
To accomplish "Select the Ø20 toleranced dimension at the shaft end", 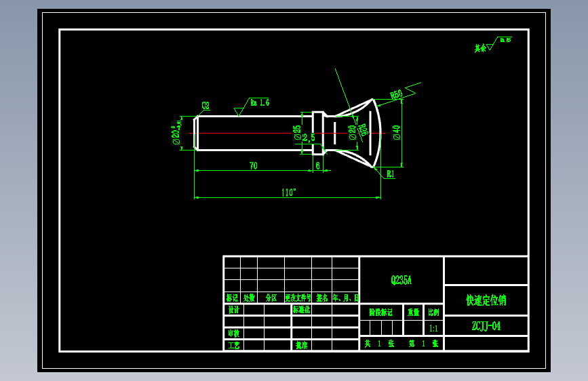I will pyautogui.click(x=176, y=133).
